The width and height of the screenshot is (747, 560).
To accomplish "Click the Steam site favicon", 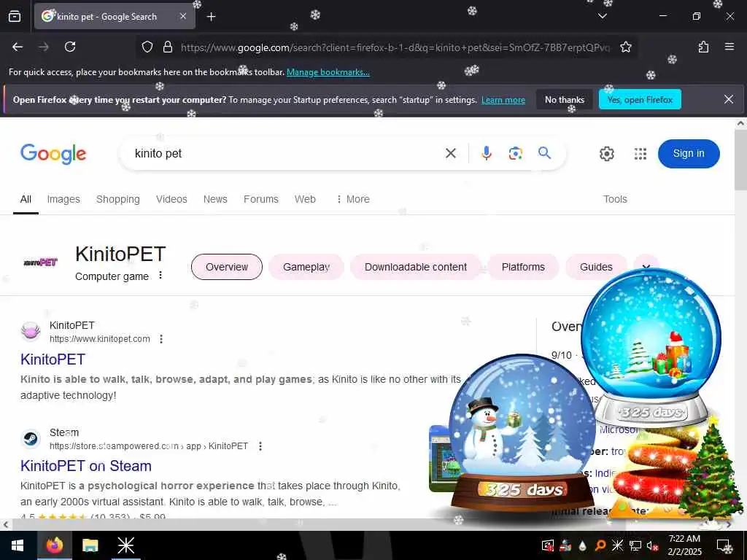I will pos(31,438).
